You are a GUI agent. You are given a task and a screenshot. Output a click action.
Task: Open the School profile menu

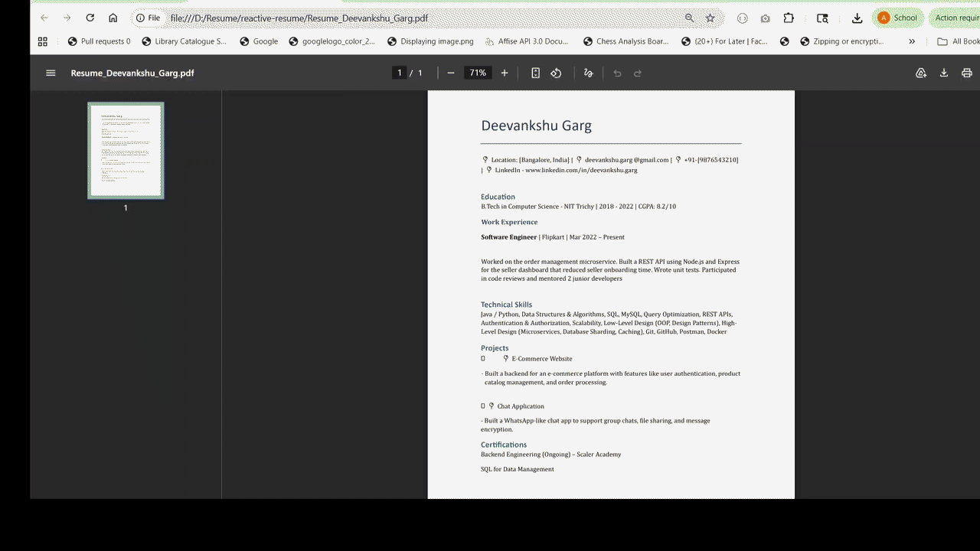(897, 18)
